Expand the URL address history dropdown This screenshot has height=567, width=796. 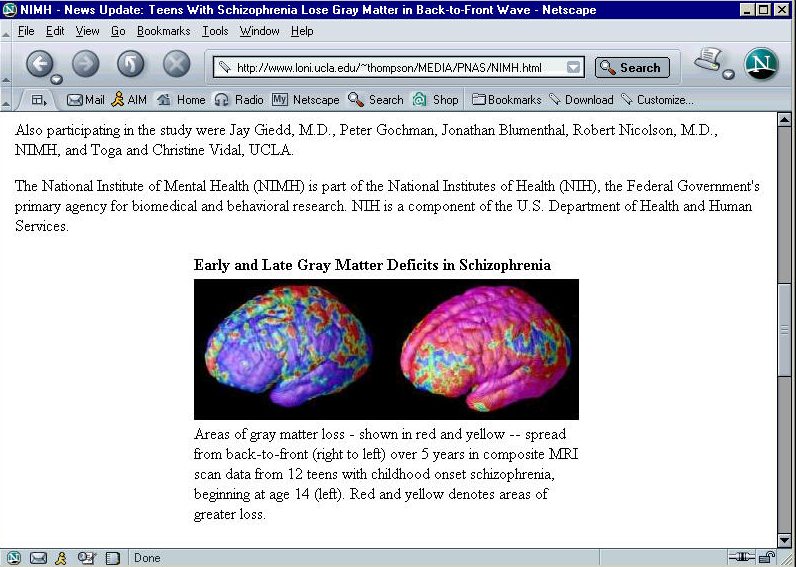tap(573, 68)
